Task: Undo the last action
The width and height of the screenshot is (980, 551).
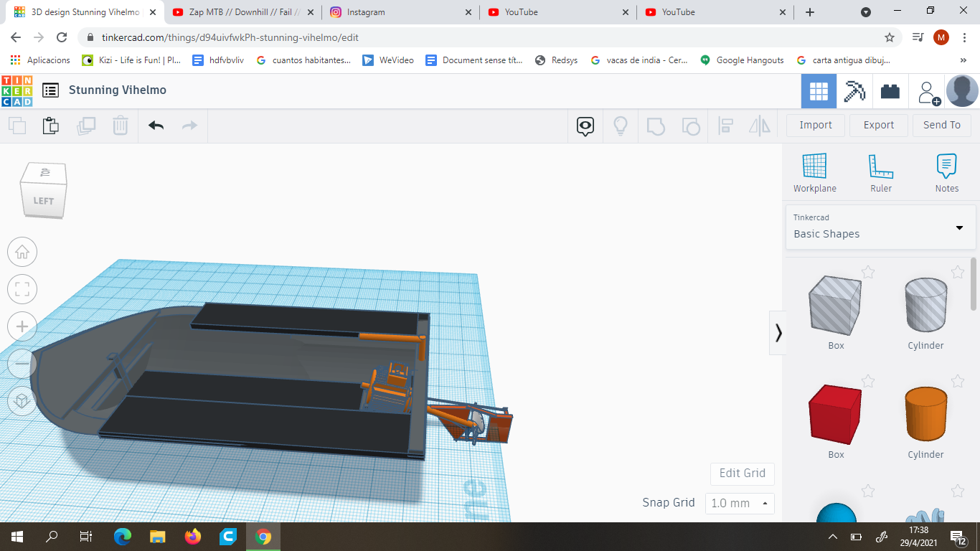Action: [x=156, y=126]
